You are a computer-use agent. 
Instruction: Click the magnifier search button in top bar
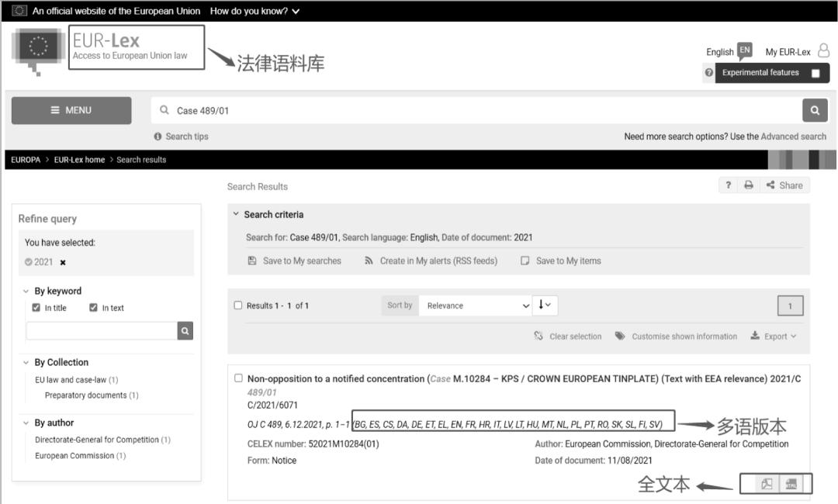coord(814,110)
